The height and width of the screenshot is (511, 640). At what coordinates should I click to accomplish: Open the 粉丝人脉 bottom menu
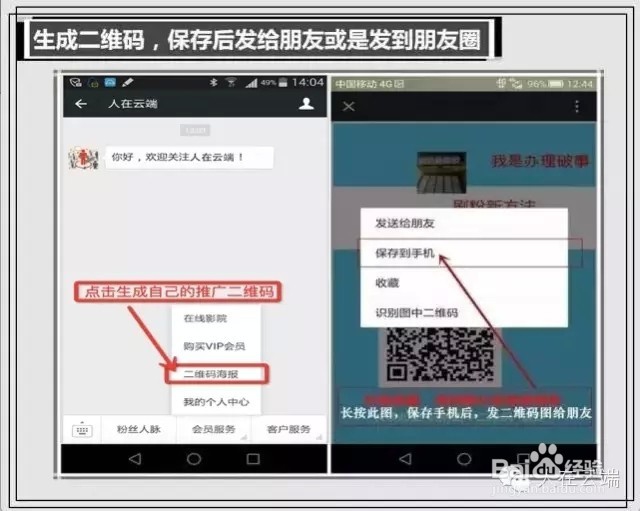point(139,429)
